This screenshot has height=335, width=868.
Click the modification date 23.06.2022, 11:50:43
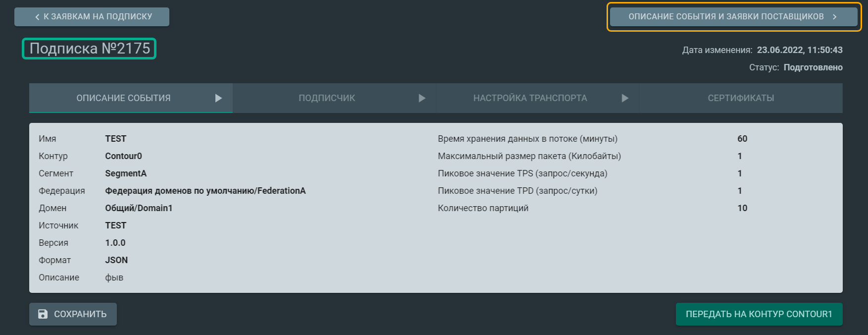point(799,50)
